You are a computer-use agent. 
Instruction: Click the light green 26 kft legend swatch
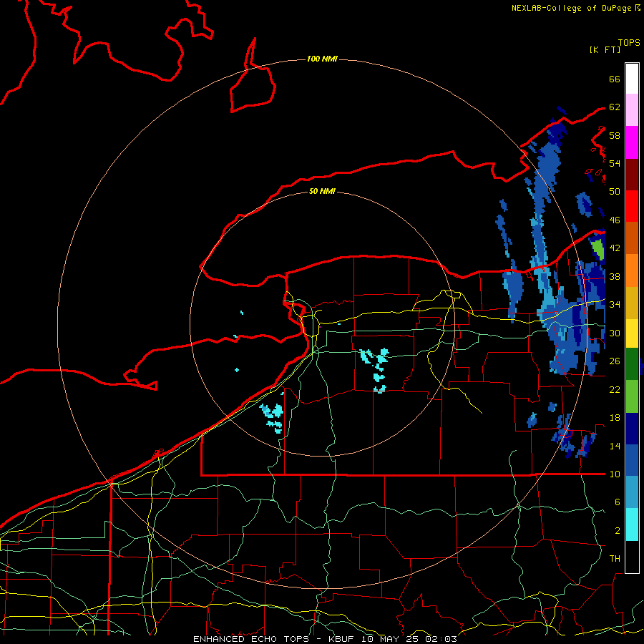pos(632,396)
